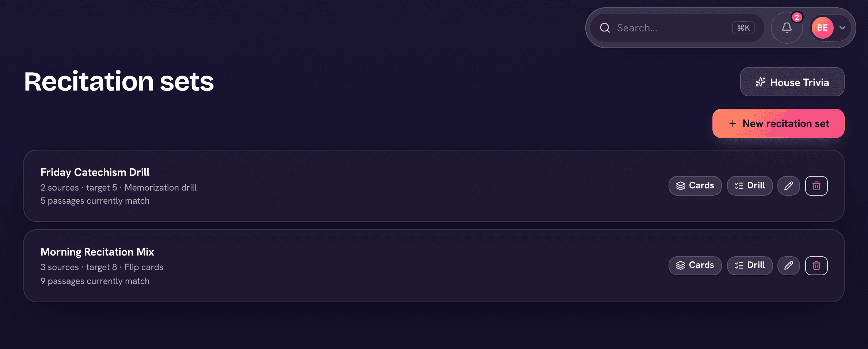This screenshot has height=349, width=868.
Task: Delete Morning Recitation Mix set
Action: point(816,265)
